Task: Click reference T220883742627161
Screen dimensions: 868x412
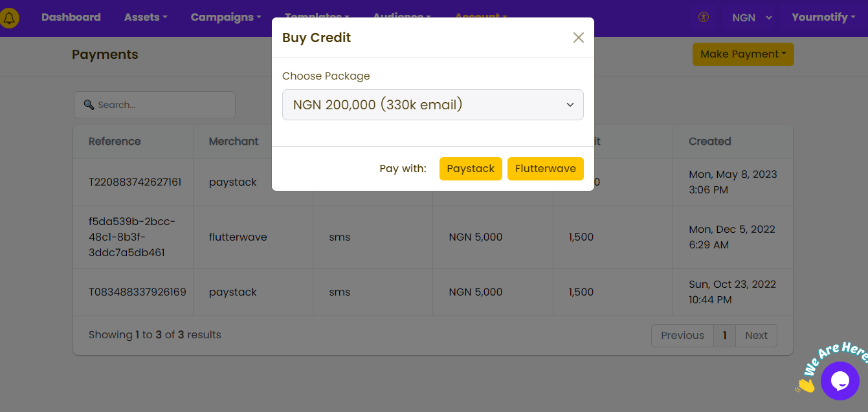Action: 135,182
